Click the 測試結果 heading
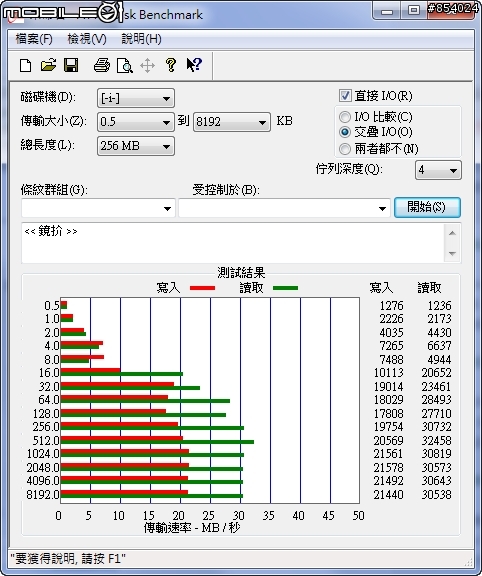Viewport: 482px width, 576px height. click(x=241, y=273)
